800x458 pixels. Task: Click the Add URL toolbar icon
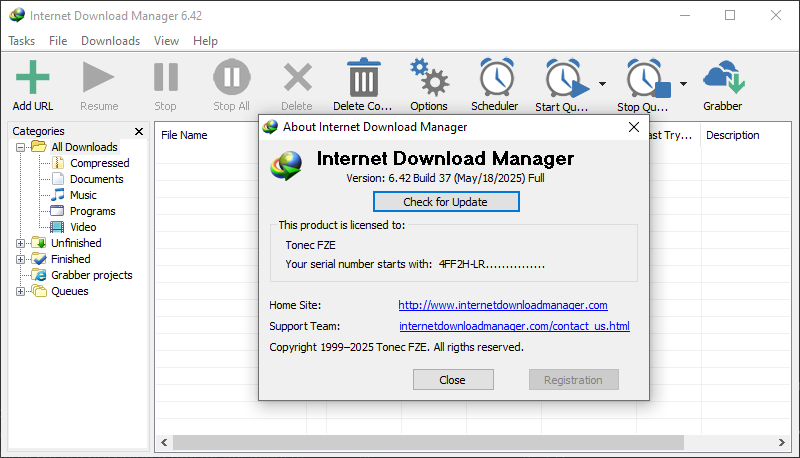click(x=33, y=77)
